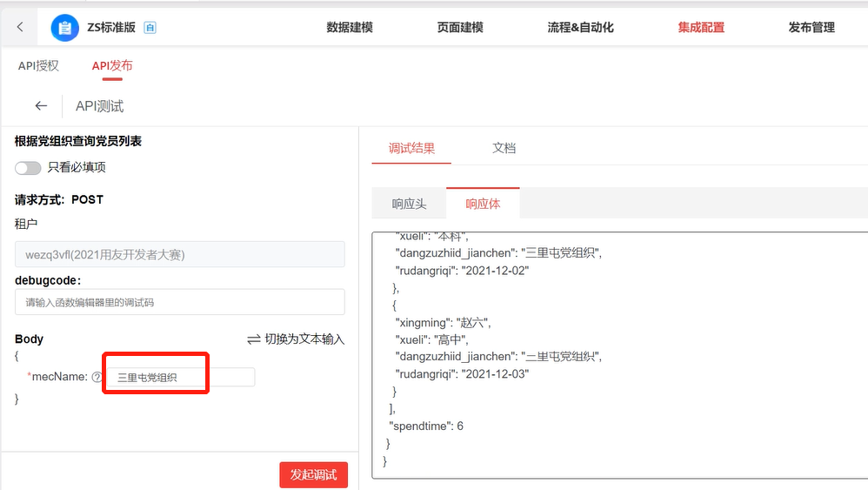Select the 集成配置 menu item
Viewport: 868px width, 490px height.
tap(701, 27)
